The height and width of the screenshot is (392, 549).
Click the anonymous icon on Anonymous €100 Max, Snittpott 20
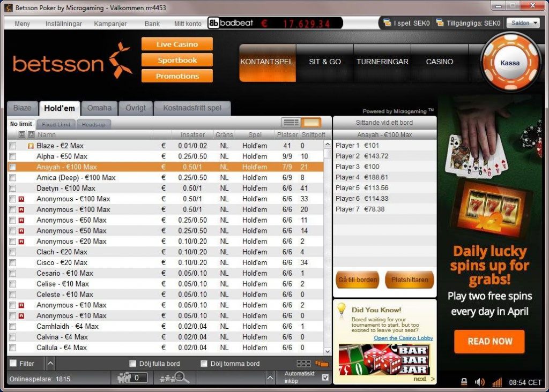tap(21, 210)
